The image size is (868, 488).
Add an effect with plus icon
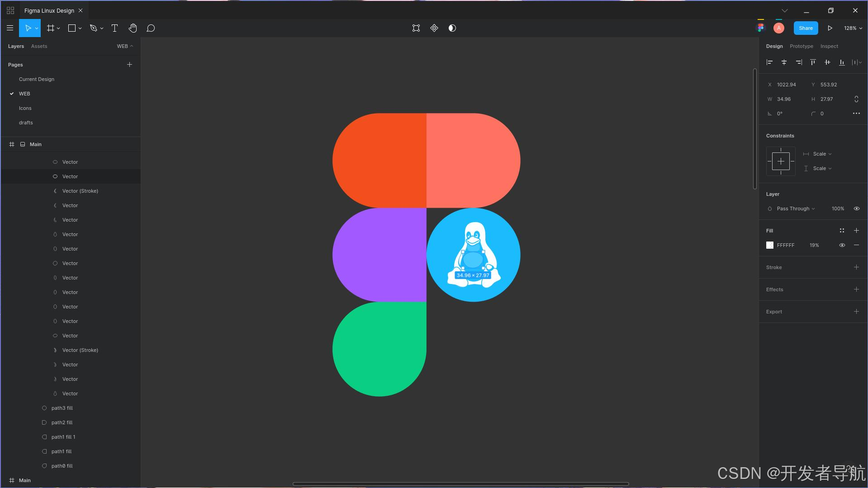[856, 289]
